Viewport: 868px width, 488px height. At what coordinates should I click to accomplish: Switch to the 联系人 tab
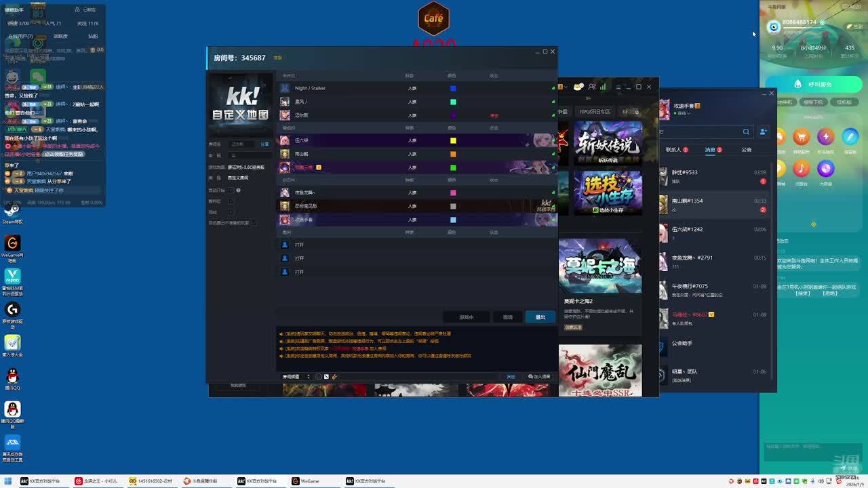click(673, 150)
